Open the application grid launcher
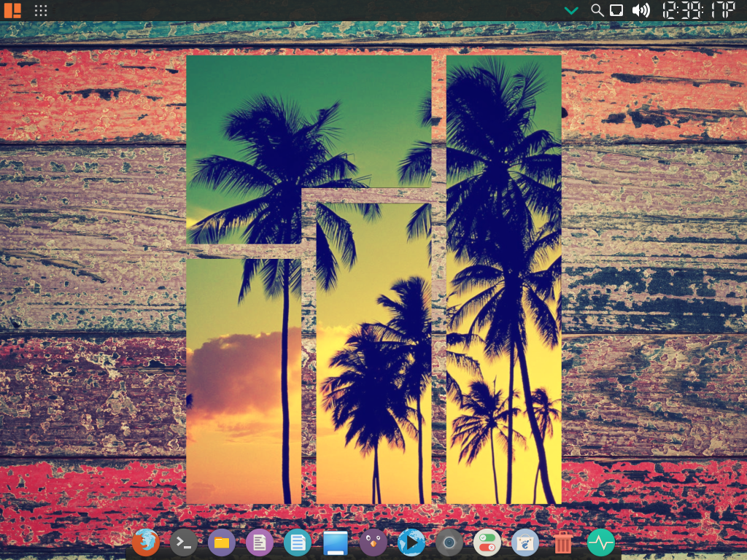 coord(41,10)
